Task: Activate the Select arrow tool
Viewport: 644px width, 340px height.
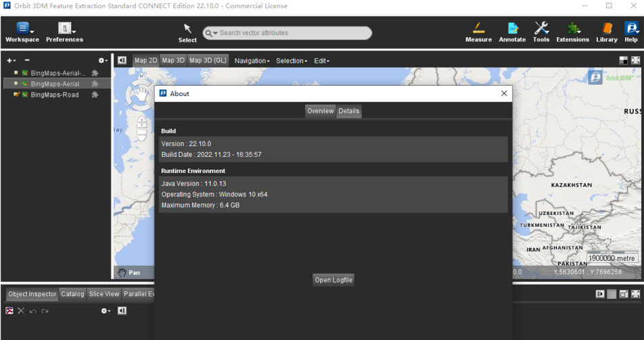Action: [x=187, y=28]
